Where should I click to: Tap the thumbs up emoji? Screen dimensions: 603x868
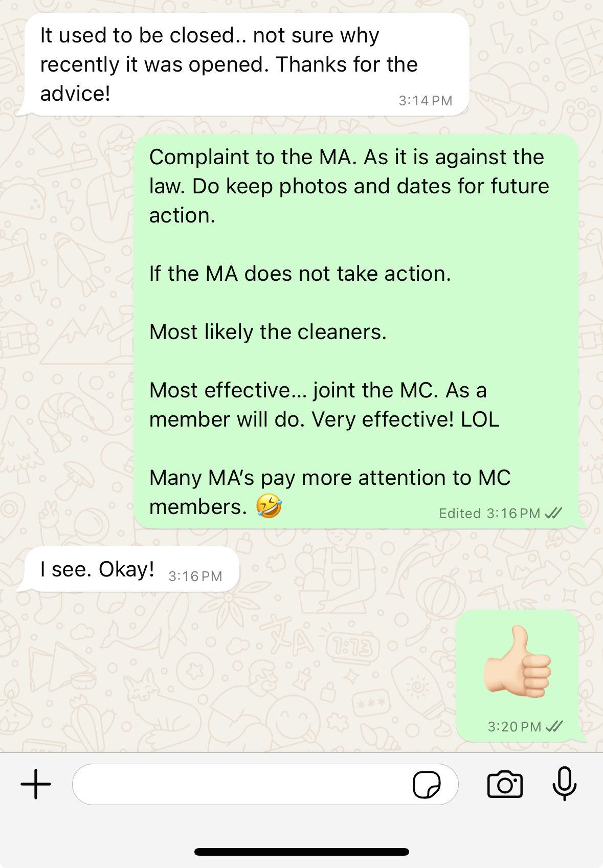[x=518, y=662]
